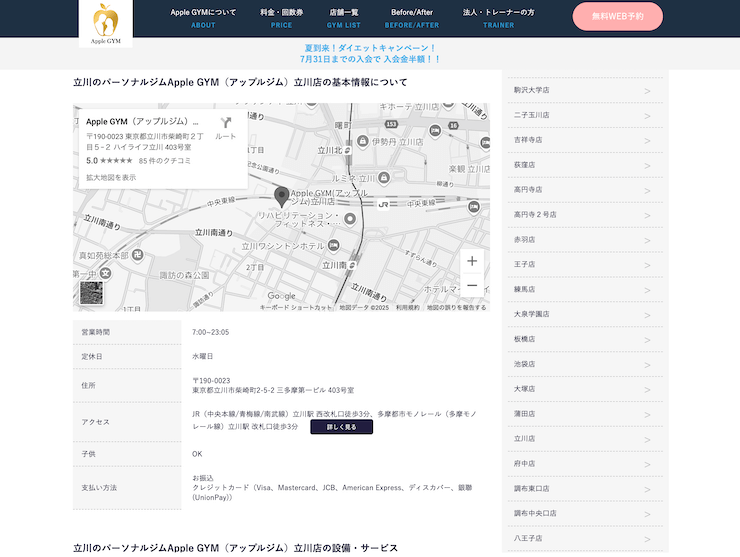740x557 pixels.
Task: Open 王子店 in the store list
Action: (585, 264)
